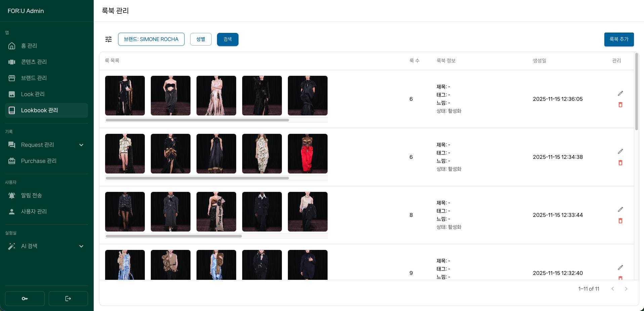Delete the lookbook created at 12:34:38
The width and height of the screenshot is (644, 311).
620,163
